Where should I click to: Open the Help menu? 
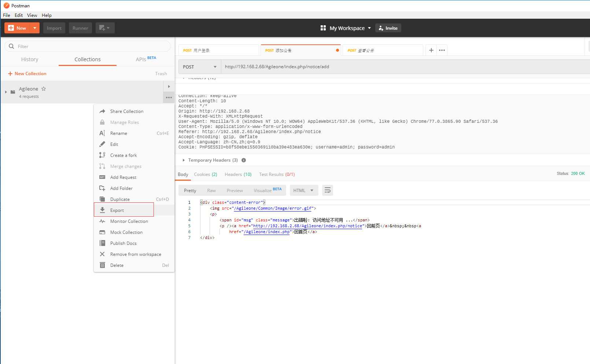tap(47, 15)
